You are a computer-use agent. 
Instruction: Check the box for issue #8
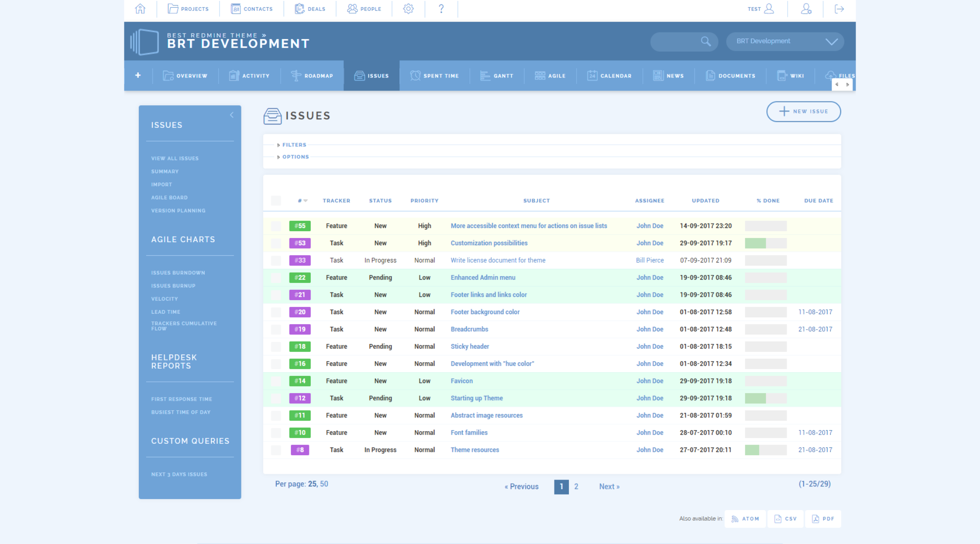click(276, 450)
